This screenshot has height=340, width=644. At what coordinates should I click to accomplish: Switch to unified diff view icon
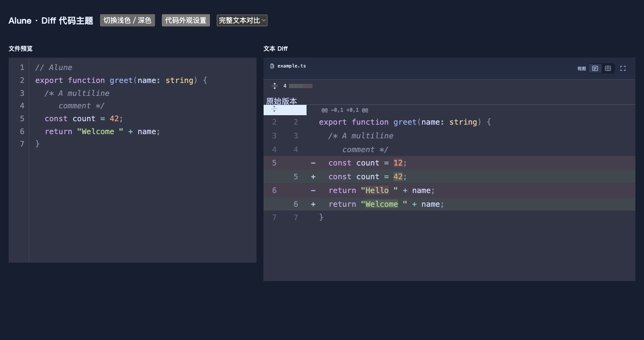(x=595, y=68)
